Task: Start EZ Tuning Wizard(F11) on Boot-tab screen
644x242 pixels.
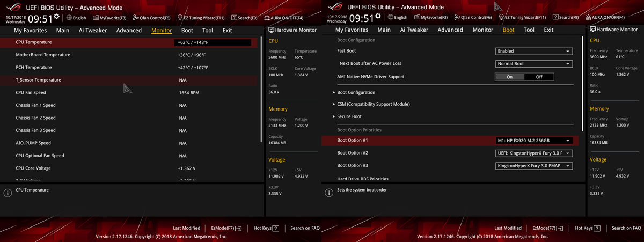Action: (522, 18)
